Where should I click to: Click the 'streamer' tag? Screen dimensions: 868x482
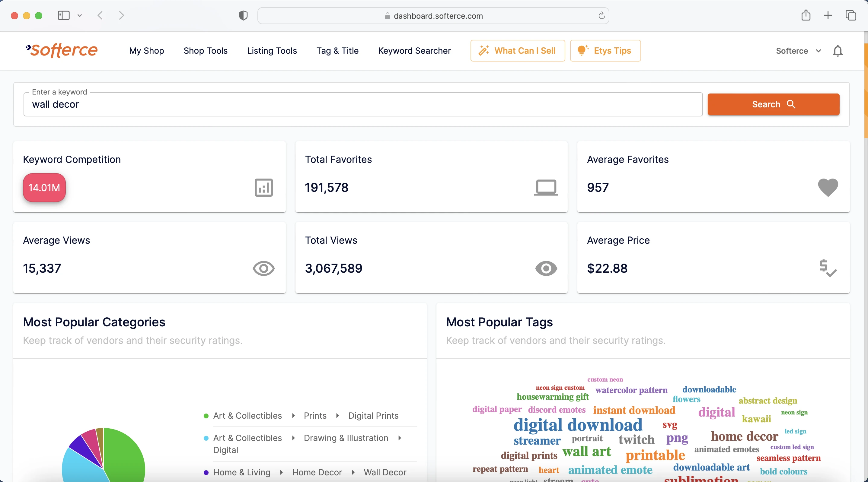(537, 441)
